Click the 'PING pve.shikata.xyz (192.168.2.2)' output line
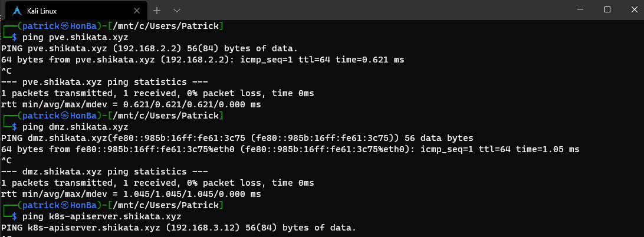The image size is (644, 237). click(149, 48)
